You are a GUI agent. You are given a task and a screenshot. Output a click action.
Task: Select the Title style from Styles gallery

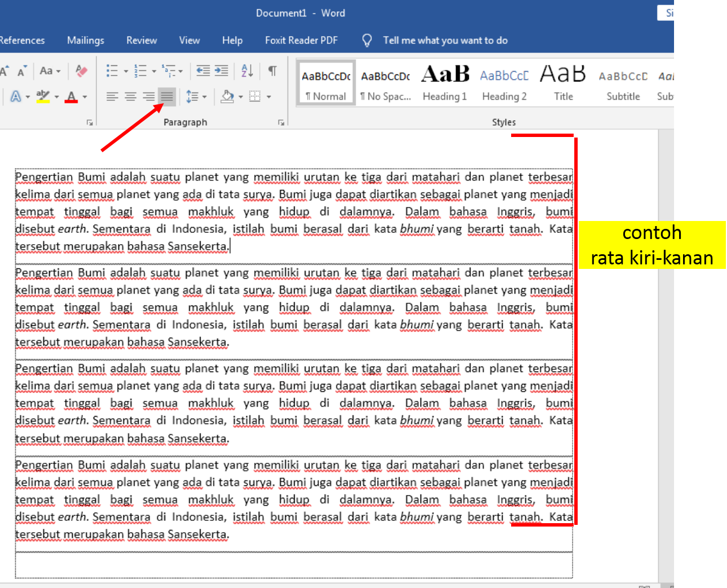coord(562,82)
